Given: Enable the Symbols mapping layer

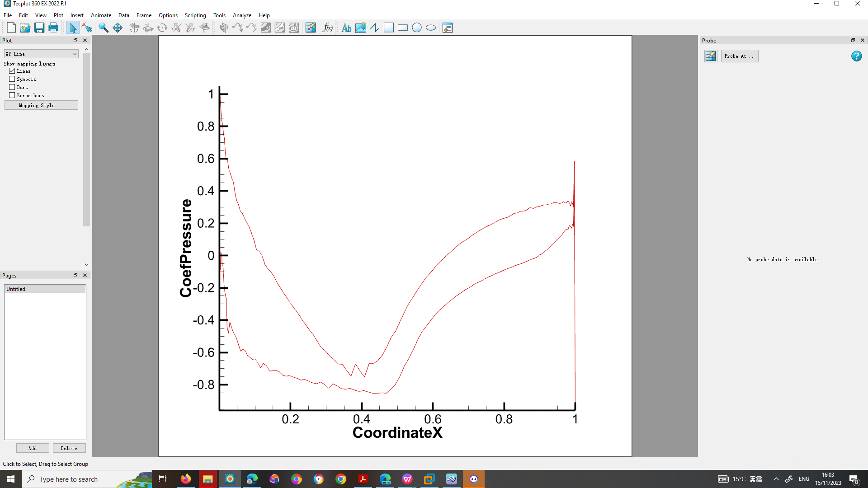Looking at the screenshot, I should [x=12, y=79].
